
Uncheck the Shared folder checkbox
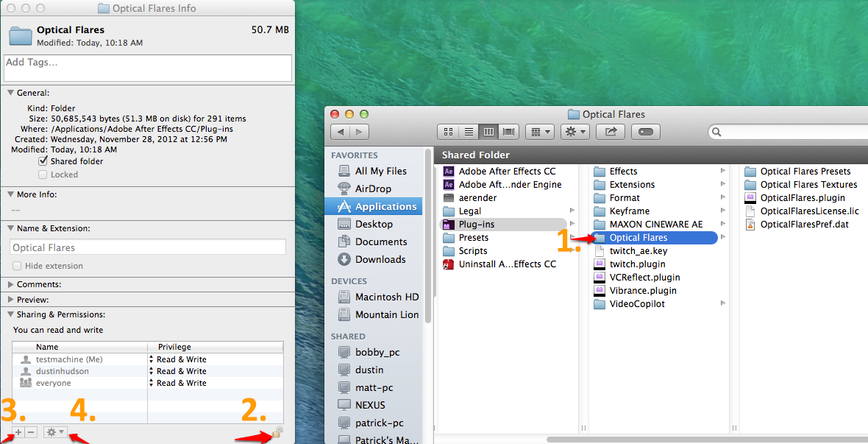[x=43, y=161]
